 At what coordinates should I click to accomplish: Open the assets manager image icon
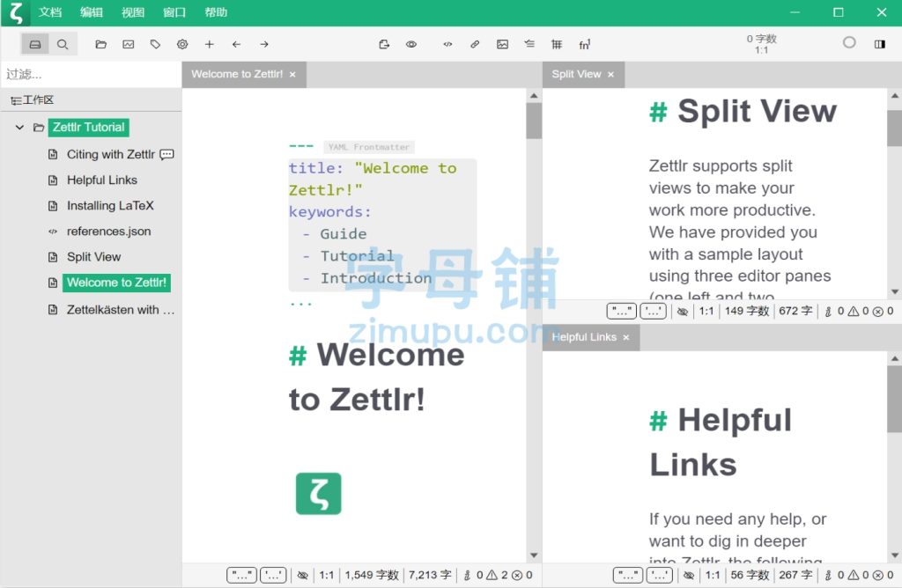coord(129,44)
